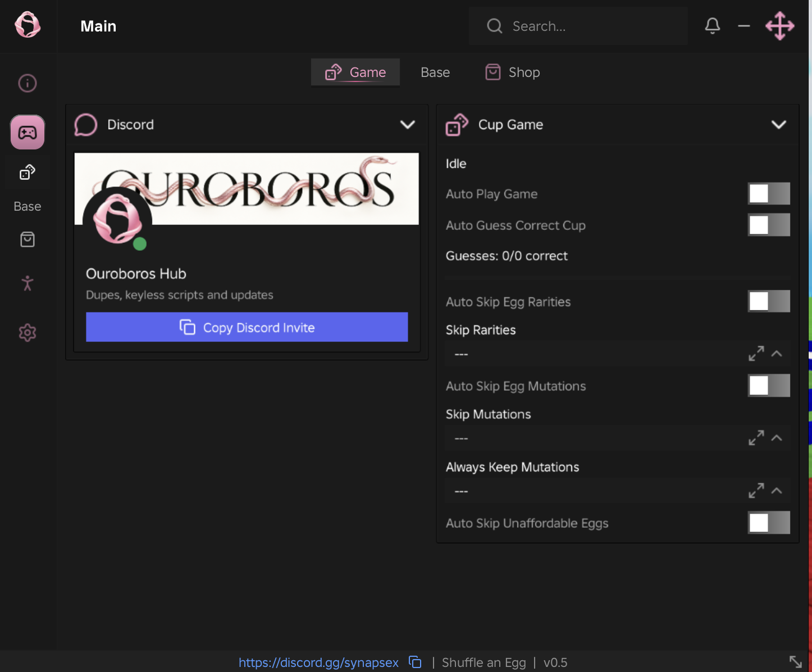
Task: Click the "v0.5" version label
Action: (x=555, y=662)
